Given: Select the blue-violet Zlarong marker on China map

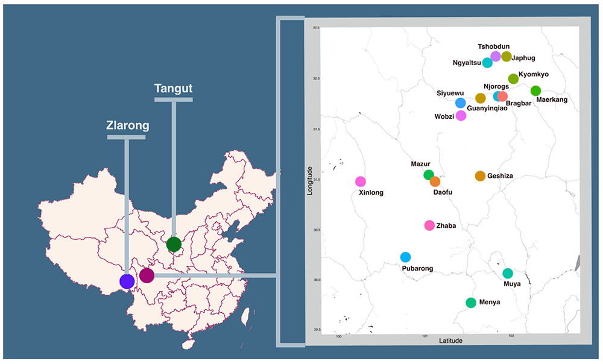Looking at the screenshot, I should [127, 281].
